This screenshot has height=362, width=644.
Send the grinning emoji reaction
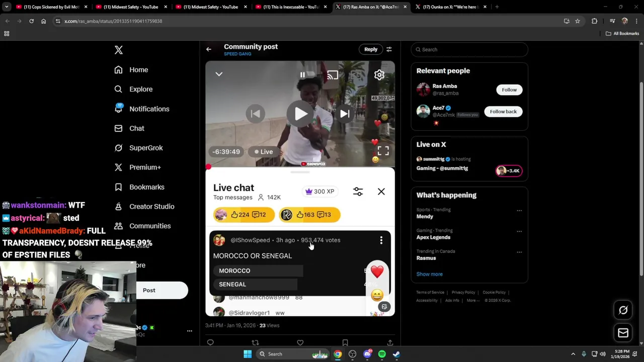pos(377,295)
